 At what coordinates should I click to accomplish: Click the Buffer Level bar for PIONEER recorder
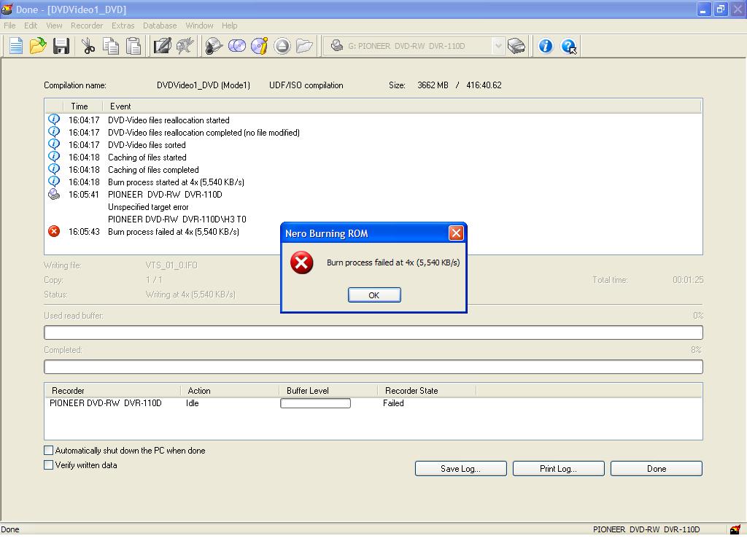click(315, 403)
